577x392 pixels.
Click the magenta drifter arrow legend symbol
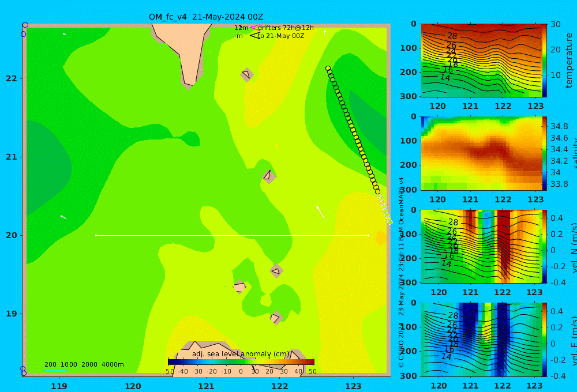click(254, 27)
